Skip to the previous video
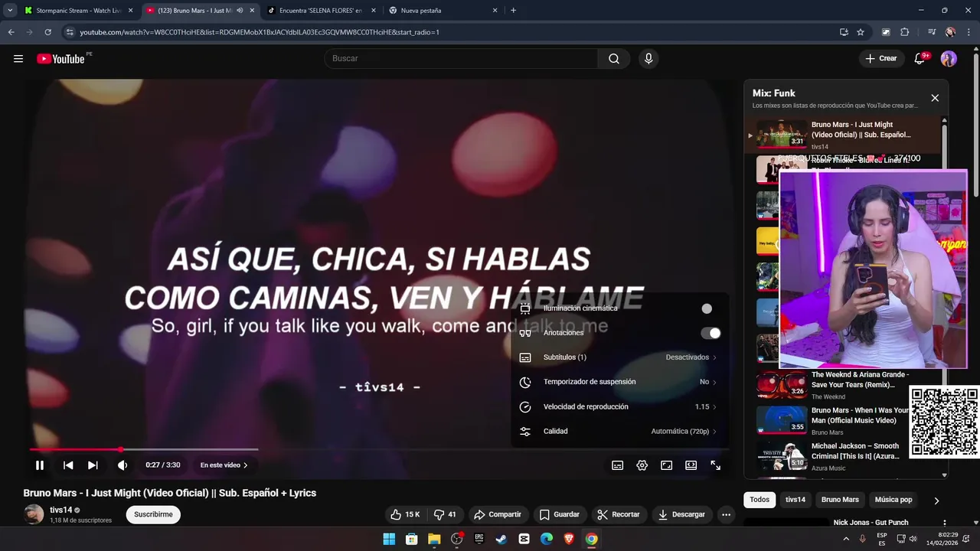980x551 pixels. point(68,465)
